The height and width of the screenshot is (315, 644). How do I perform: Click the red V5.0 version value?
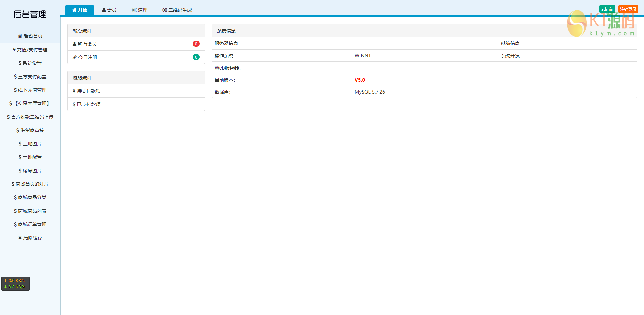click(x=360, y=80)
